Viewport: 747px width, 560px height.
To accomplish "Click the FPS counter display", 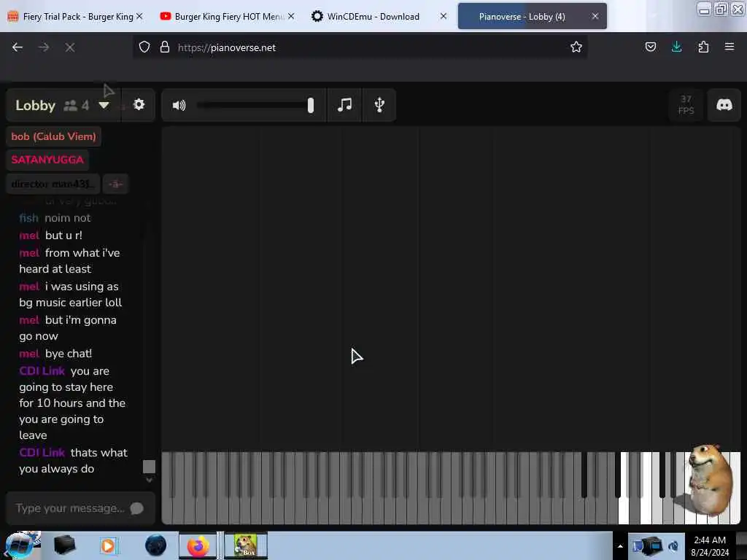I will (x=686, y=105).
